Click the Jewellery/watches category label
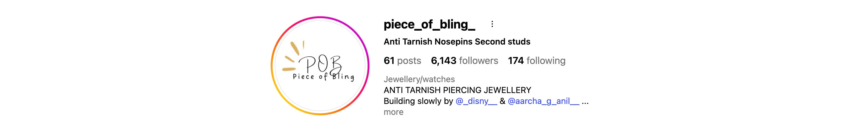 (419, 79)
